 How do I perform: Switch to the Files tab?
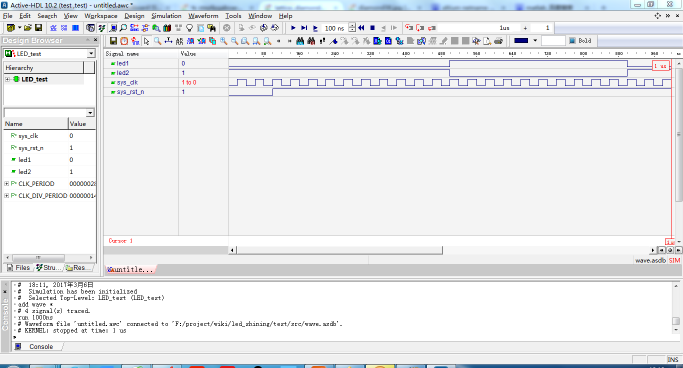click(18, 267)
